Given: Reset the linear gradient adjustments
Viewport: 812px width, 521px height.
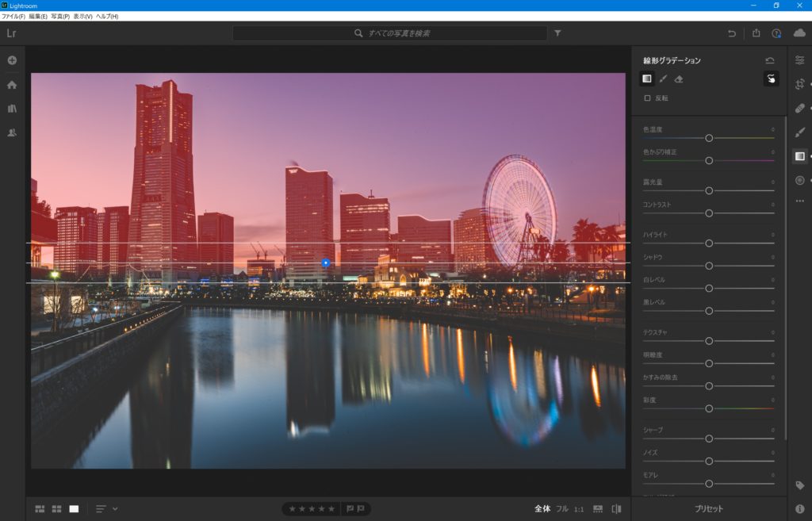Looking at the screenshot, I should pos(770,60).
